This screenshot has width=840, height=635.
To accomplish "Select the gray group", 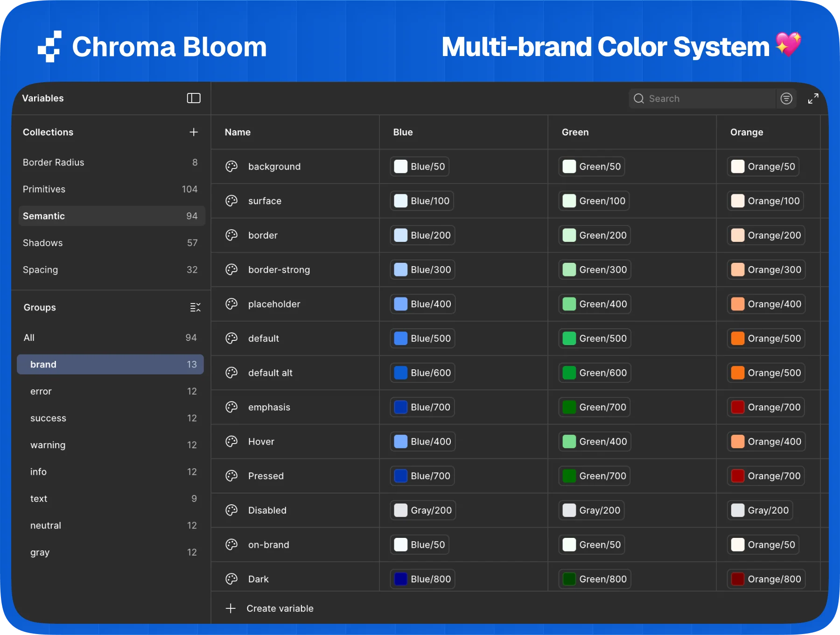I will tap(110, 552).
